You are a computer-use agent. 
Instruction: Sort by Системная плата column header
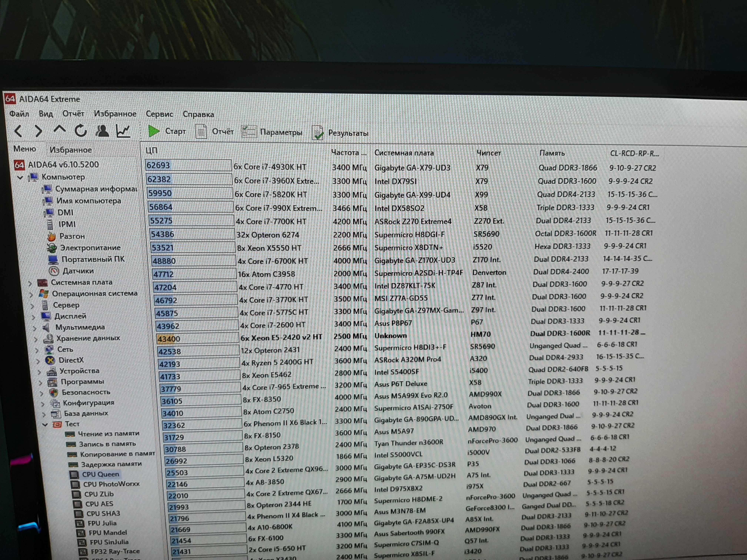[404, 153]
